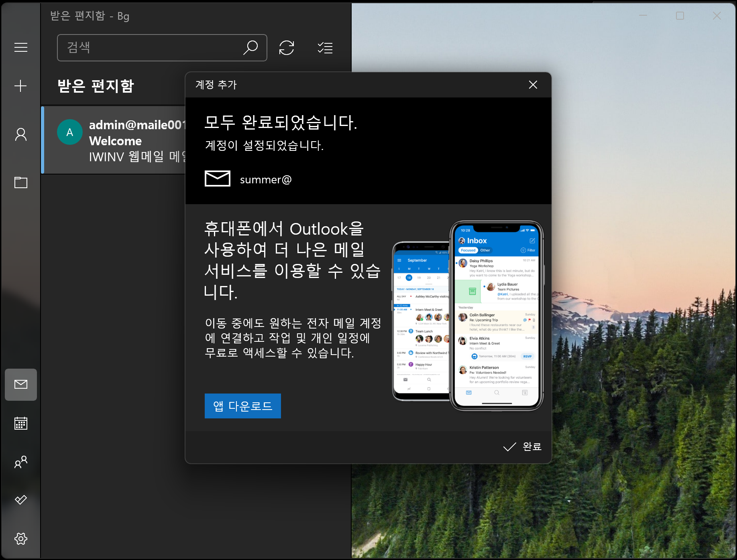
Task: Close the Mail app window
Action: coord(717,16)
